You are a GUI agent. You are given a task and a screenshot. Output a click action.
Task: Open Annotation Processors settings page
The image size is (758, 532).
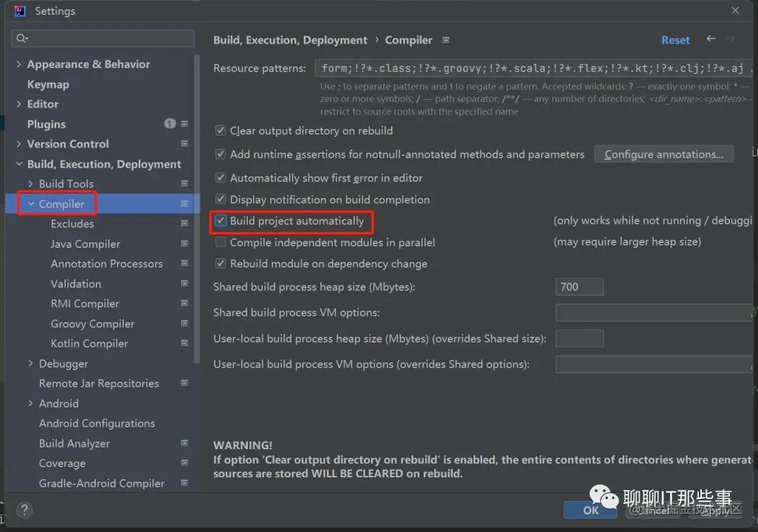point(107,264)
